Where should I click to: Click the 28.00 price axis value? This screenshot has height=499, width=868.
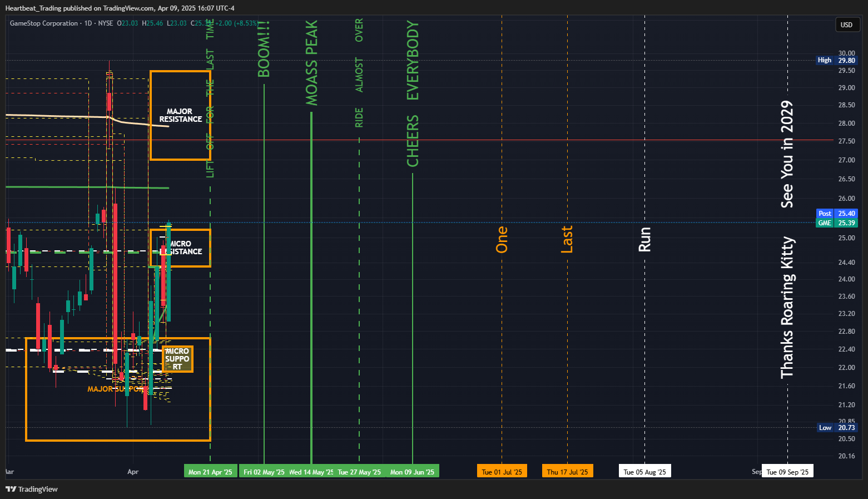click(x=846, y=123)
